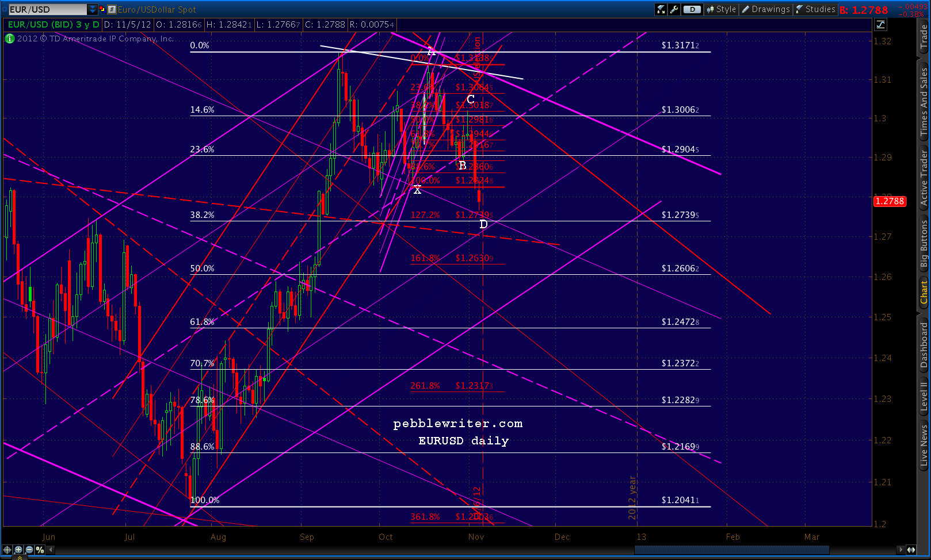Open the D timeframe selector

pos(692,9)
